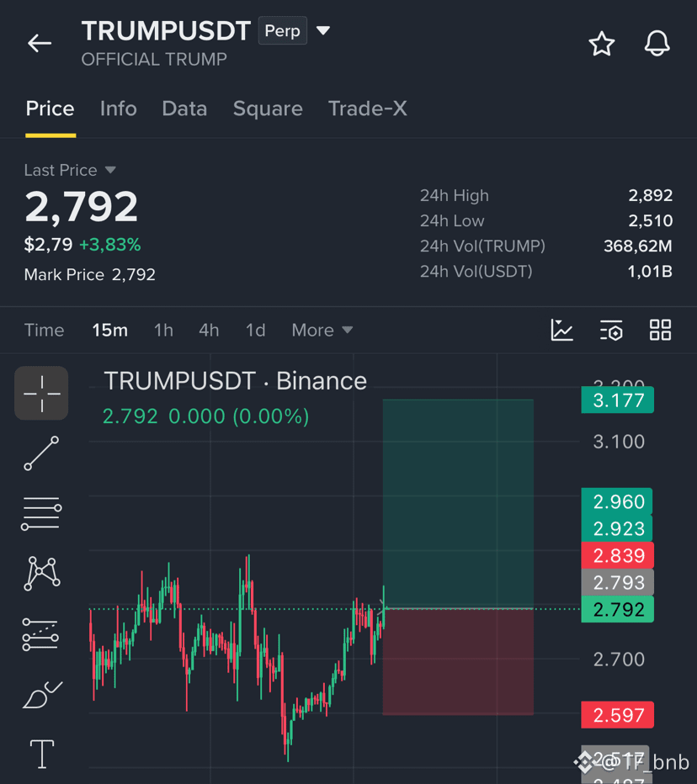
Task: Click the 2.792 current price label
Action: click(x=617, y=610)
